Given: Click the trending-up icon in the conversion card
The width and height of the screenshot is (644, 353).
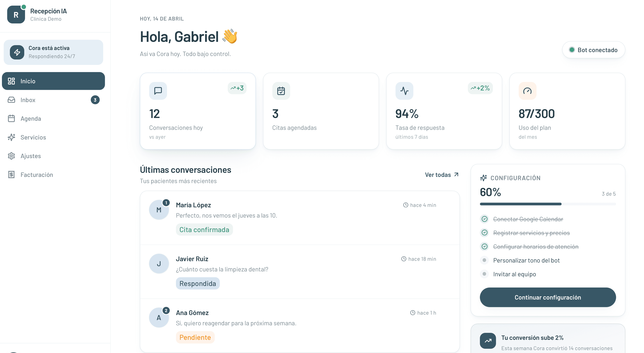Looking at the screenshot, I should coord(488,341).
